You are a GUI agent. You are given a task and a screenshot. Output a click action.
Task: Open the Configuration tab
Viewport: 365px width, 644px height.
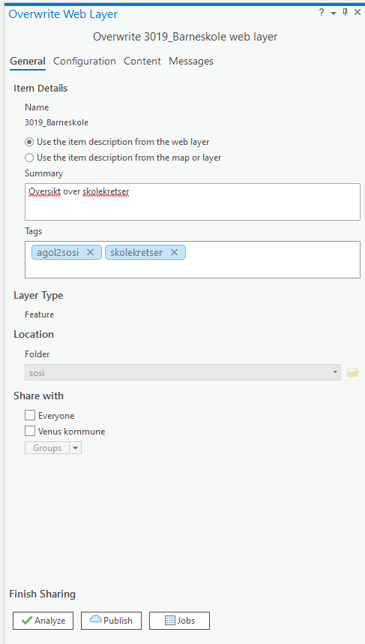point(85,61)
